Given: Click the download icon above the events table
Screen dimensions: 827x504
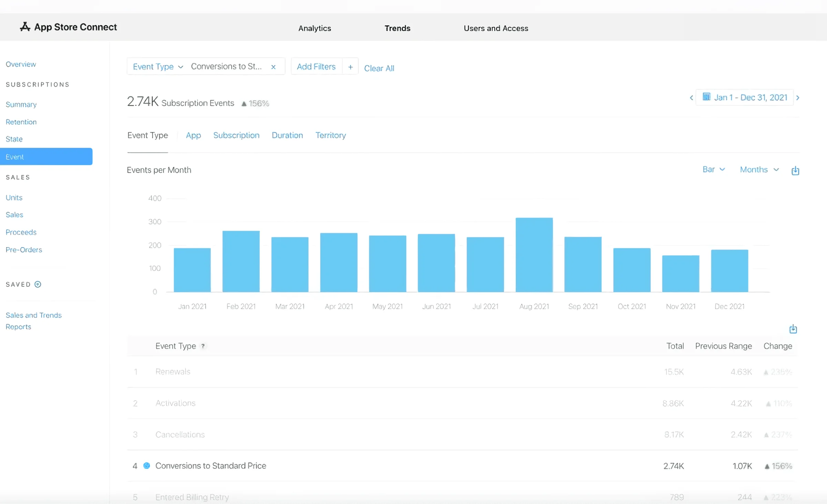Looking at the screenshot, I should (x=793, y=329).
